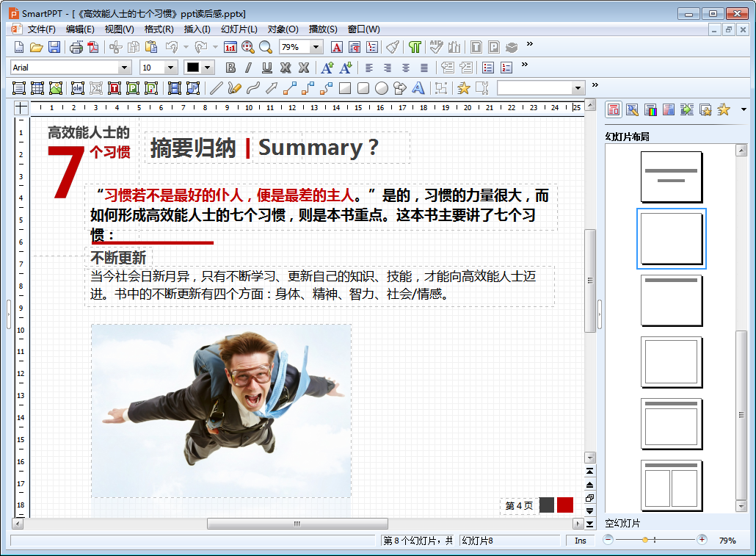Zoom out with the minus button

pos(608,540)
